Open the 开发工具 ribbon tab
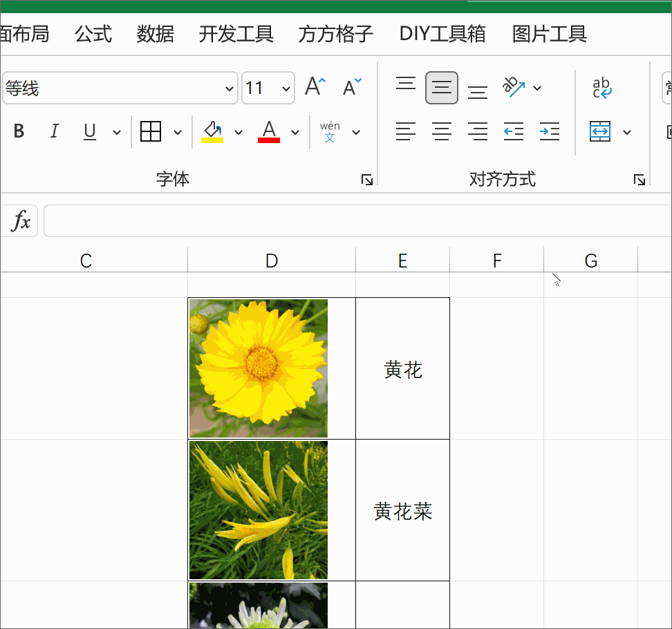Screen dimensions: 672x629 [236, 35]
